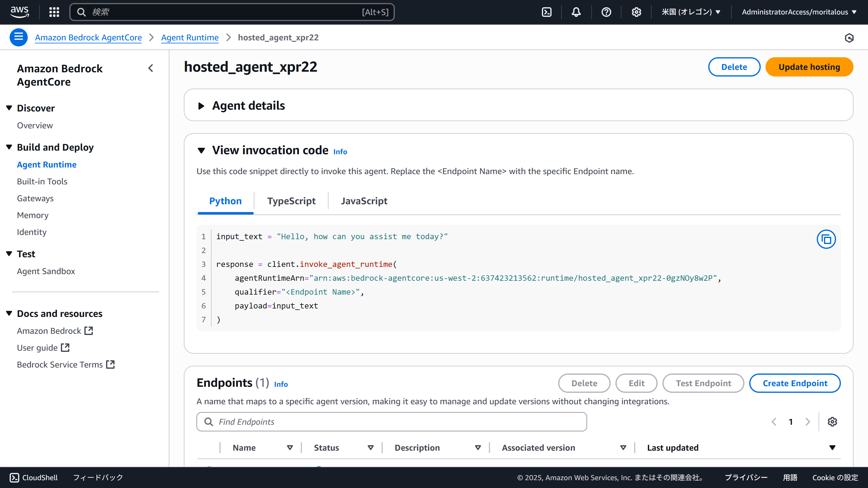Open the endpoints table preferences gear
The width and height of the screenshot is (868, 488).
click(832, 421)
